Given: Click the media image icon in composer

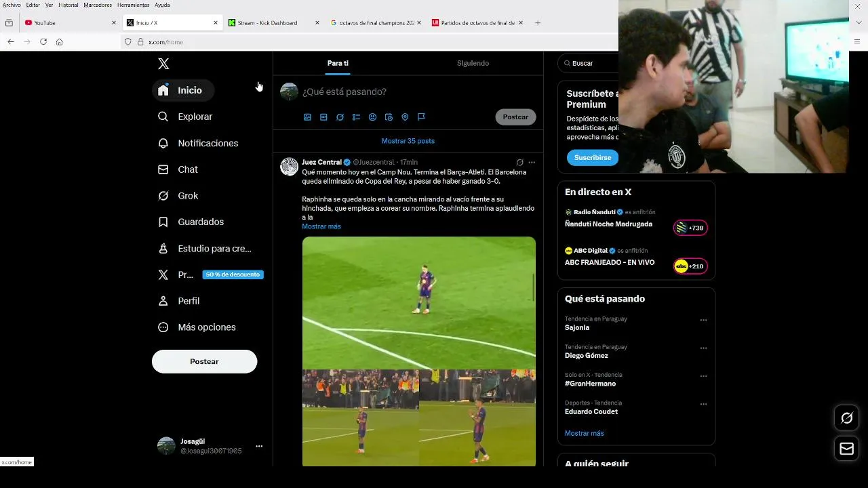Looking at the screenshot, I should pyautogui.click(x=307, y=117).
